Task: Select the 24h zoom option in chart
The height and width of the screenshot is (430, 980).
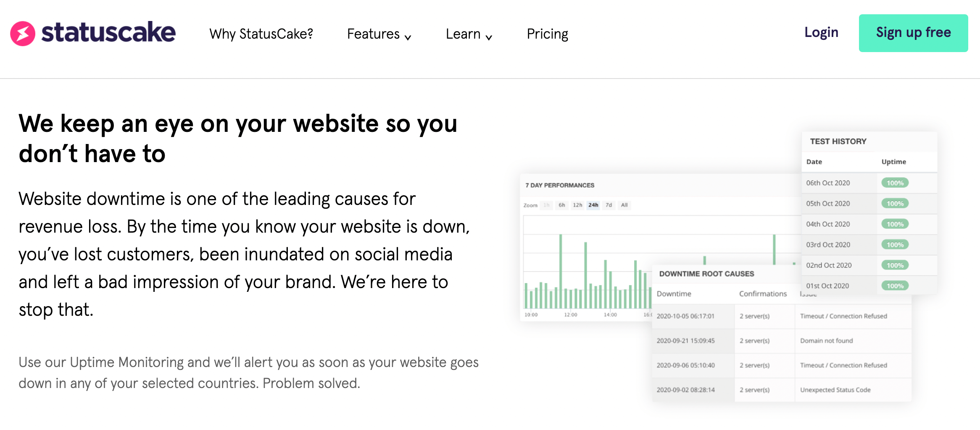Action: 593,205
